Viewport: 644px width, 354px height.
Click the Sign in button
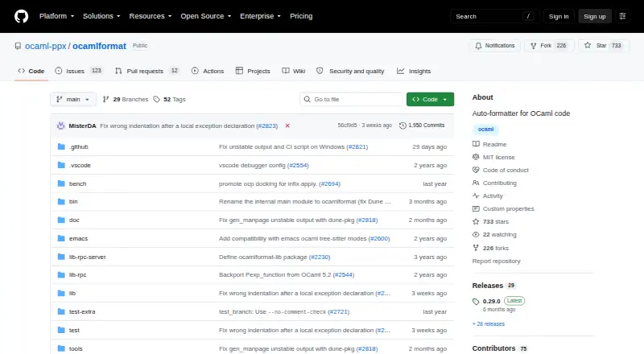[559, 16]
